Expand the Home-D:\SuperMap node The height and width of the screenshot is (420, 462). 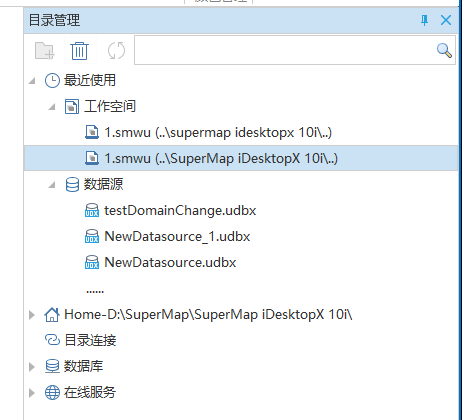click(32, 315)
